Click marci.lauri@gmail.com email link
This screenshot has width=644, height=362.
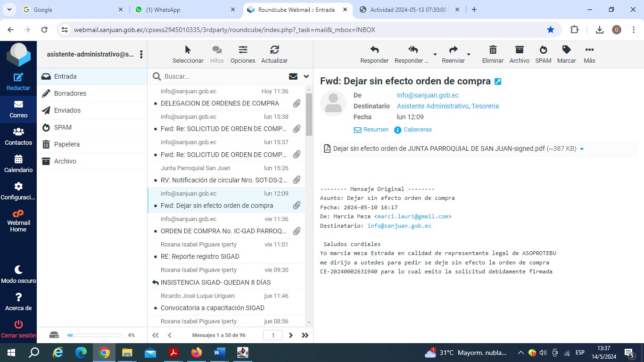(x=413, y=216)
